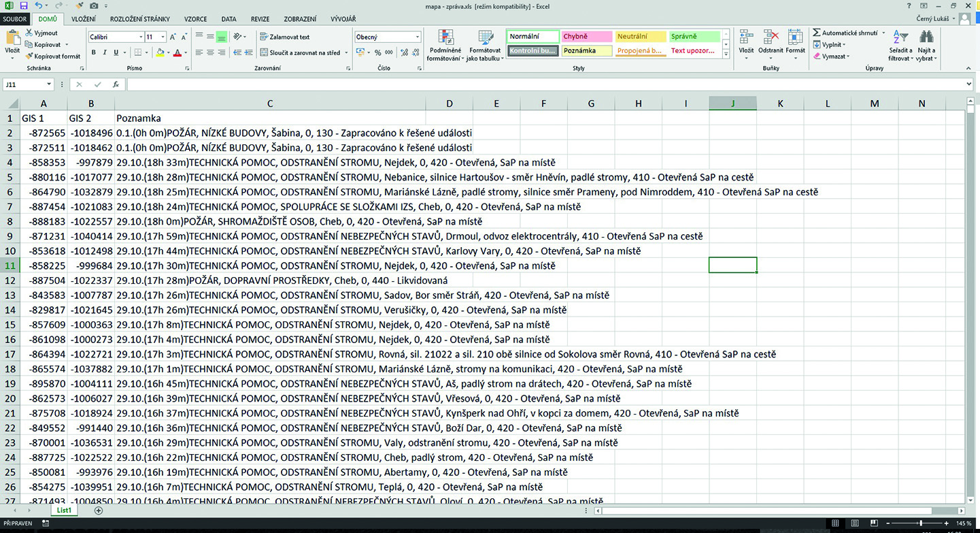This screenshot has width=980, height=533.
Task: Click the camera icon in quick access toolbar
Action: 94,5
